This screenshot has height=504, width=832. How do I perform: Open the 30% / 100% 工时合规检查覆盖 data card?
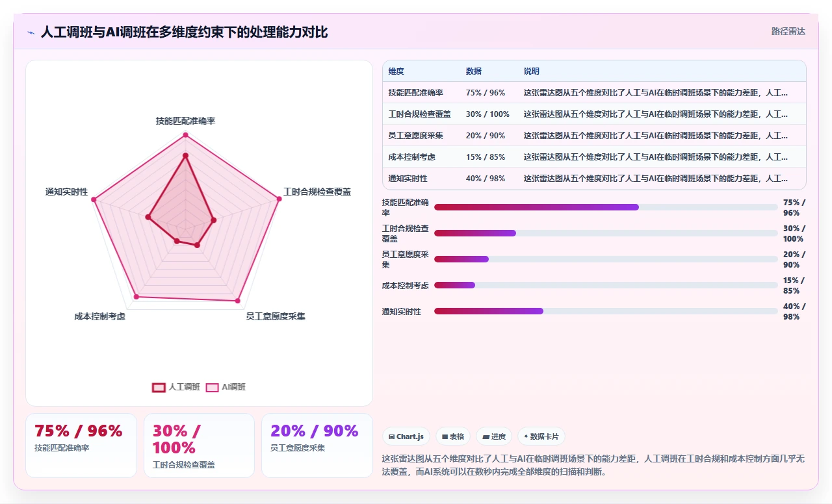coord(199,446)
